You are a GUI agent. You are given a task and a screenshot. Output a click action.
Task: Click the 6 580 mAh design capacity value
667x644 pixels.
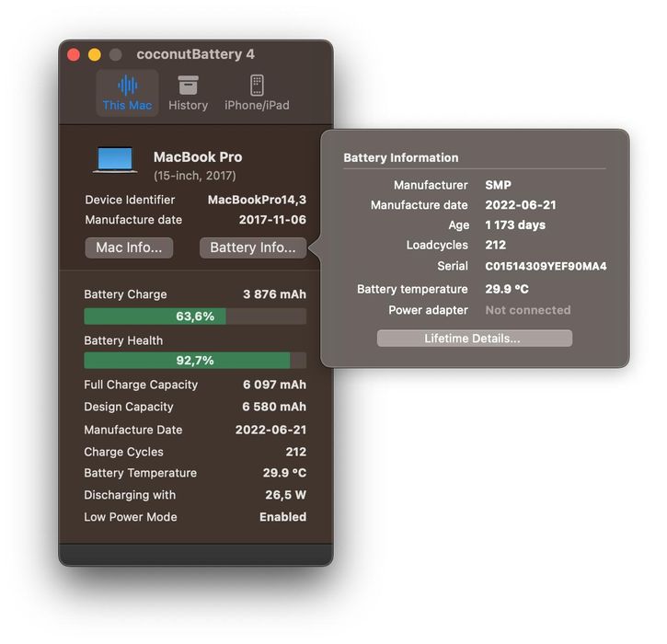pos(274,407)
